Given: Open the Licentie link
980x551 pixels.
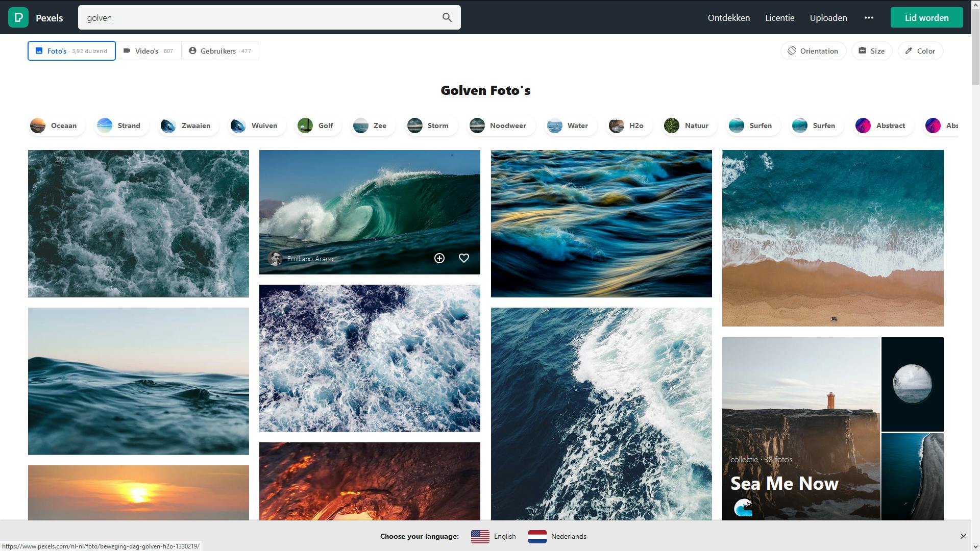Looking at the screenshot, I should (779, 18).
